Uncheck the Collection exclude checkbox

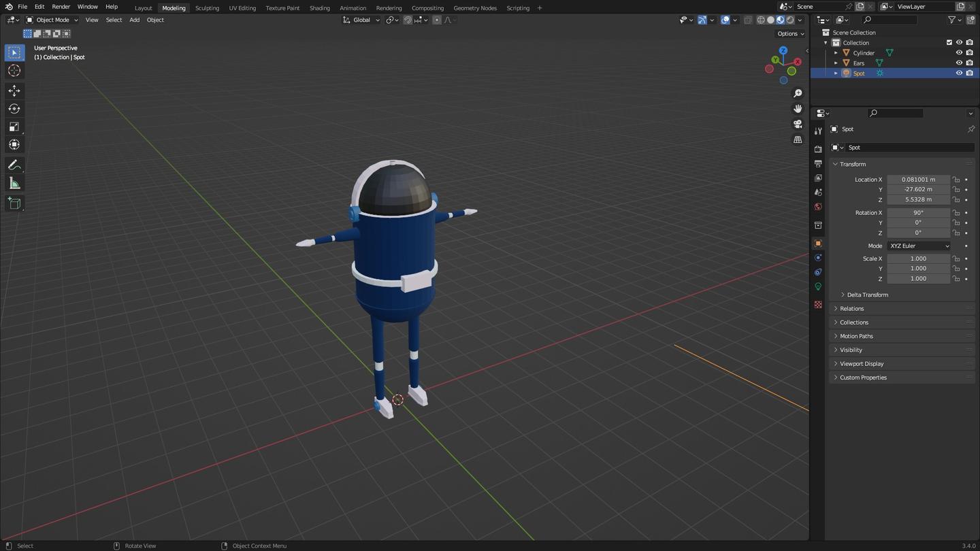point(949,43)
